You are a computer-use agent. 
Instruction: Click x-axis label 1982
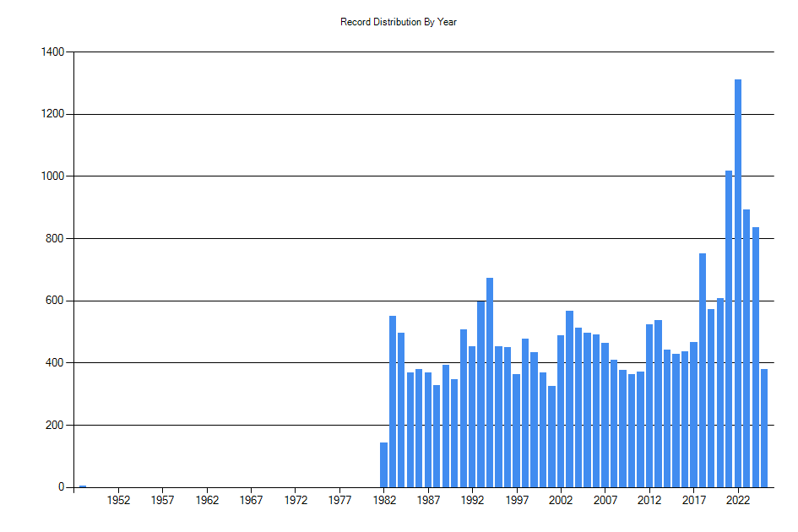(x=383, y=501)
